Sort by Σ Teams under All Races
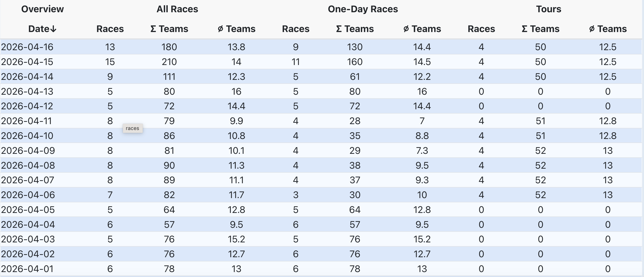This screenshot has width=644, height=277. point(169,29)
